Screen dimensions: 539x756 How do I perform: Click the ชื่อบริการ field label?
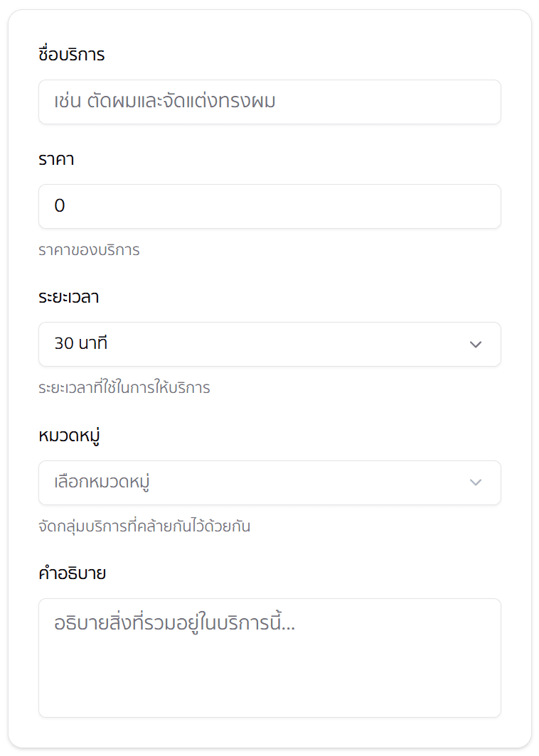tap(71, 55)
